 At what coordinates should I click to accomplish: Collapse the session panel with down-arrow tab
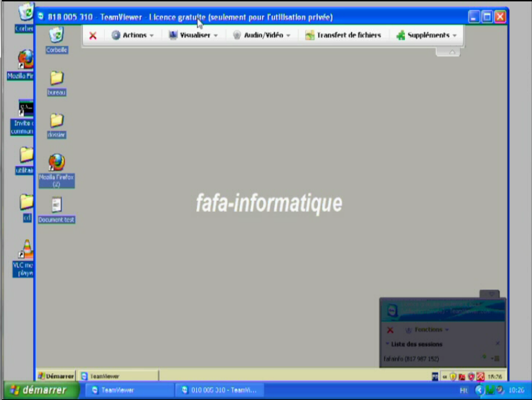490,294
